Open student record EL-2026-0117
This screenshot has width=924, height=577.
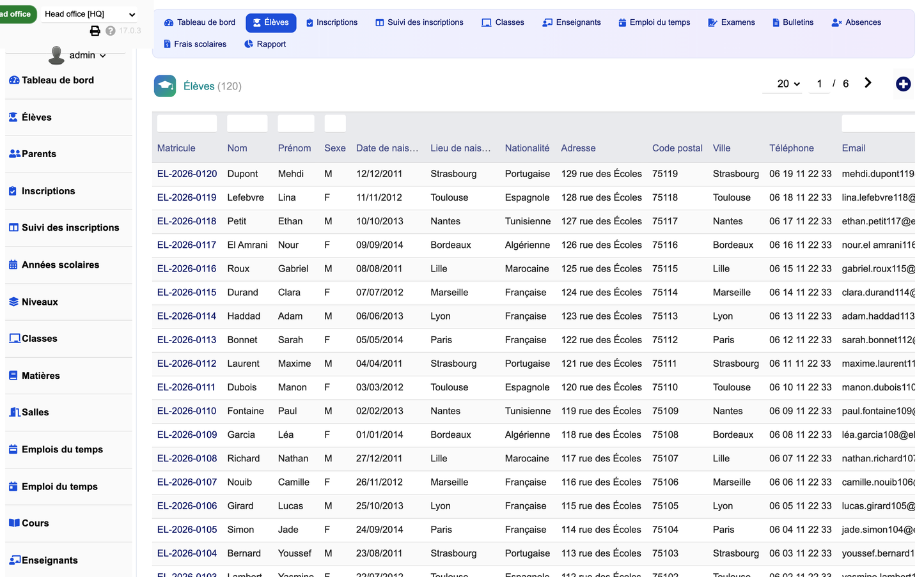(x=187, y=245)
